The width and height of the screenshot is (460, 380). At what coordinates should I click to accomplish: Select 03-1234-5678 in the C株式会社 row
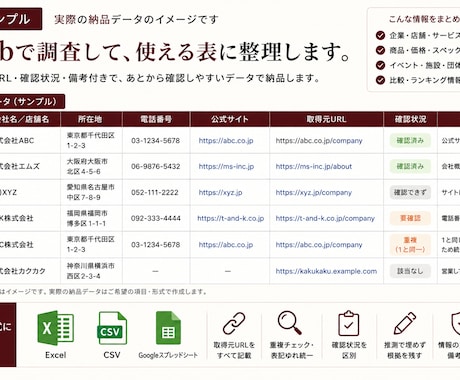(156, 245)
